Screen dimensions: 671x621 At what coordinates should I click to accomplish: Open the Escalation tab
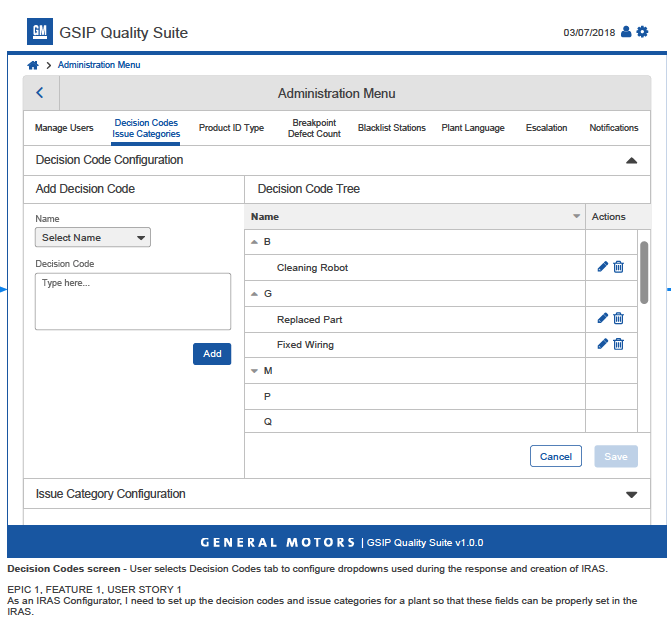[546, 128]
